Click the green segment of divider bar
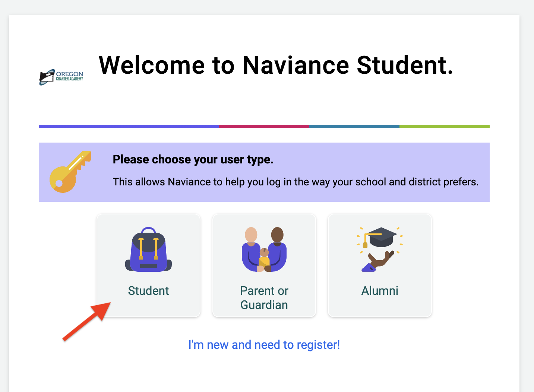Screen dimensions: 534x392 point(445,126)
